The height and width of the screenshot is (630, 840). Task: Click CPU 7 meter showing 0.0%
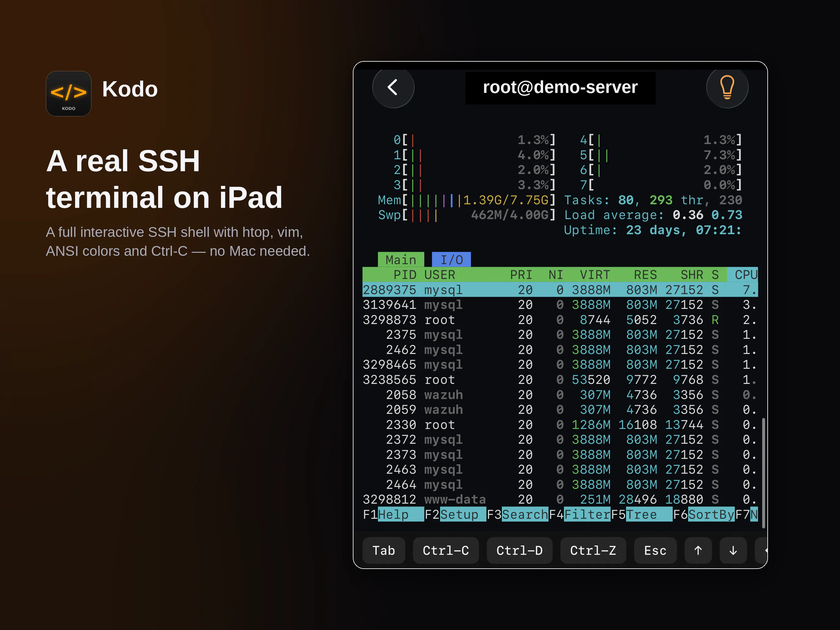pos(661,185)
